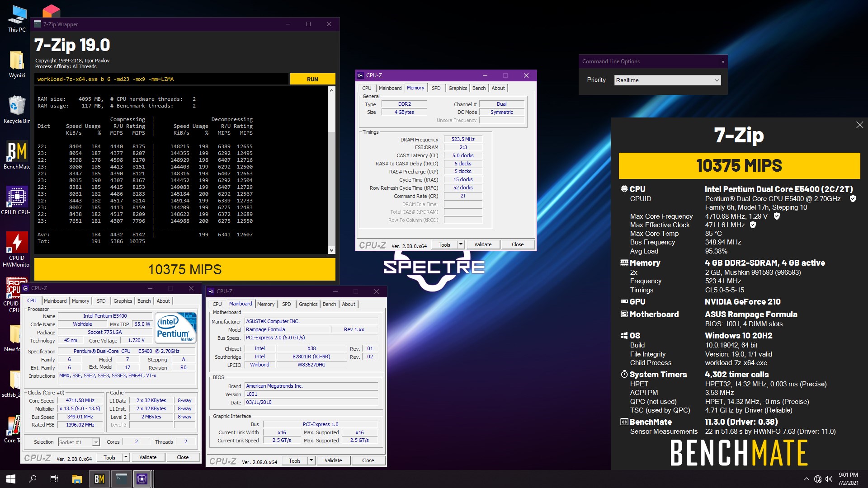
Task: Open the This PC desktop icon
Action: point(17,18)
